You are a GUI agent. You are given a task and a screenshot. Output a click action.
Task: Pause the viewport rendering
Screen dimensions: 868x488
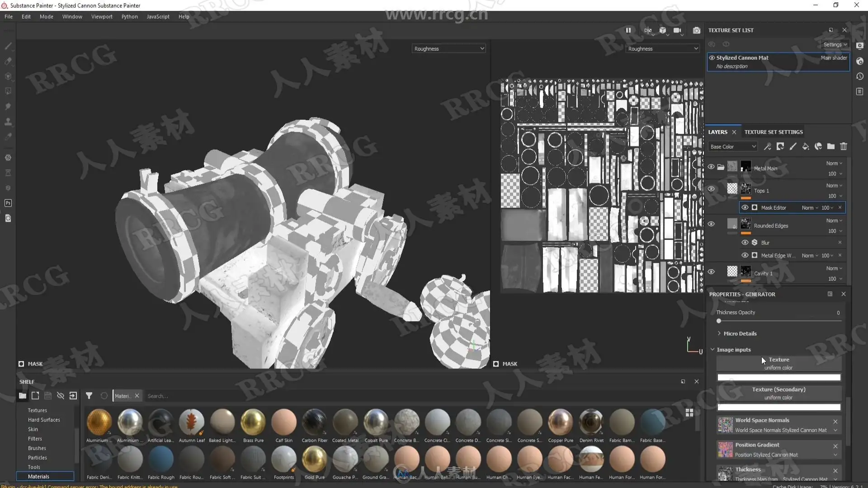[628, 30]
